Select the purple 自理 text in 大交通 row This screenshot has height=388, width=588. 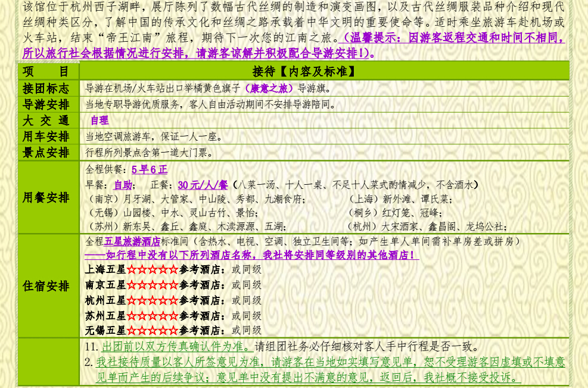99,120
